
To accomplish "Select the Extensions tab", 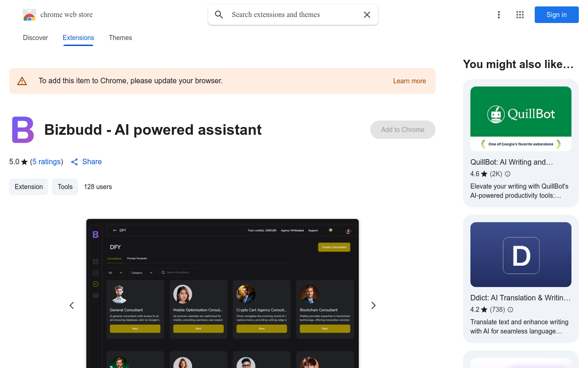I will click(x=79, y=38).
